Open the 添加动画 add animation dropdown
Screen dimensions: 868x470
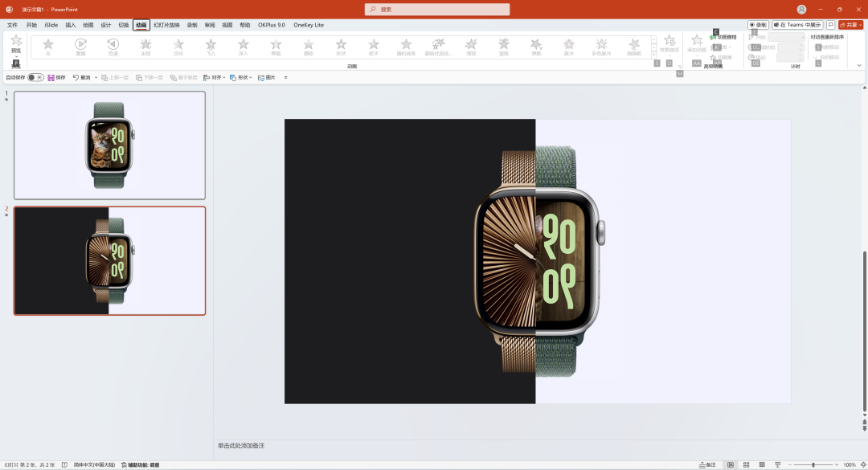point(697,46)
